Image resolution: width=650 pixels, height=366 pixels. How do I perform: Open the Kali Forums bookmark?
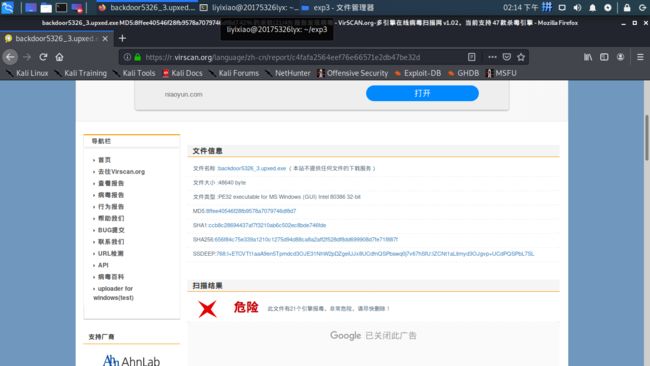234,73
